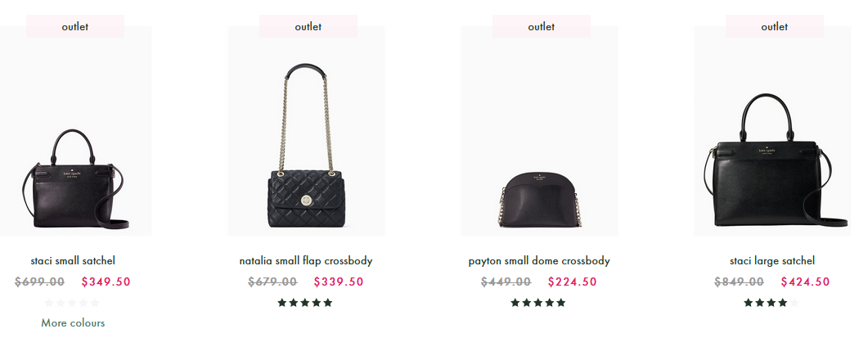Click the natalia small flap crossbody title
This screenshot has height=338, width=868.
306,260
